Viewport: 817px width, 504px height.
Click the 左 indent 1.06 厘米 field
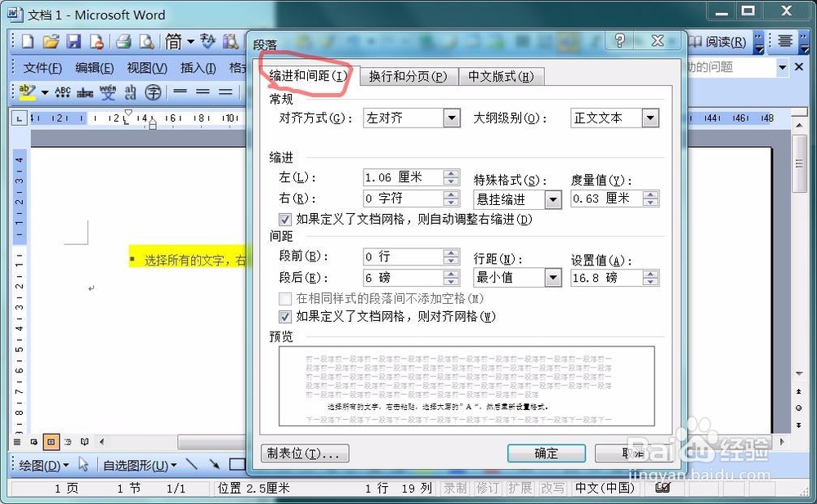pos(404,177)
